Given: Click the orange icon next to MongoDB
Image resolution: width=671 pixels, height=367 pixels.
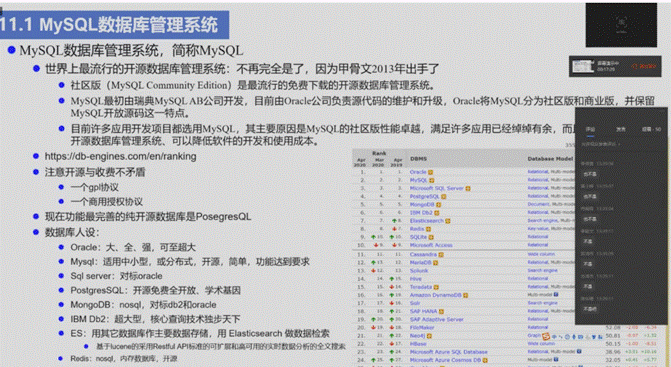Looking at the screenshot, I should (438, 204).
